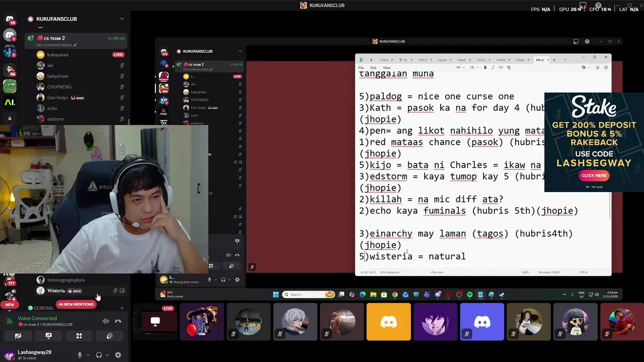Add a new Notepad tab
This screenshot has height=362, width=644.
(x=565, y=60)
